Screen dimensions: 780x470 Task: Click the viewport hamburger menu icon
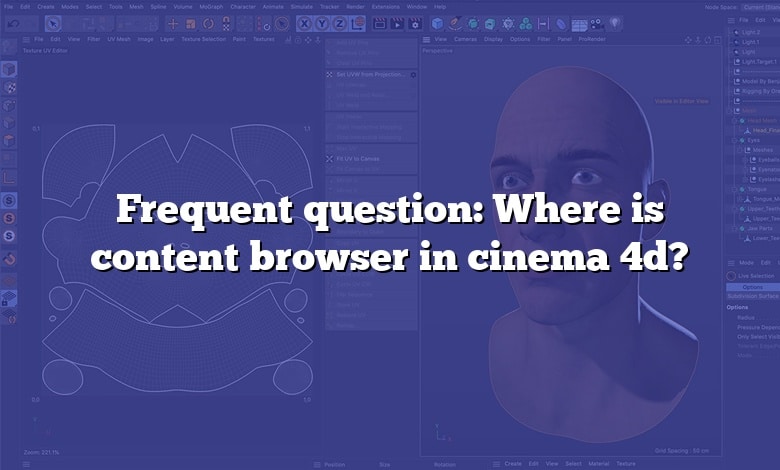(x=426, y=39)
